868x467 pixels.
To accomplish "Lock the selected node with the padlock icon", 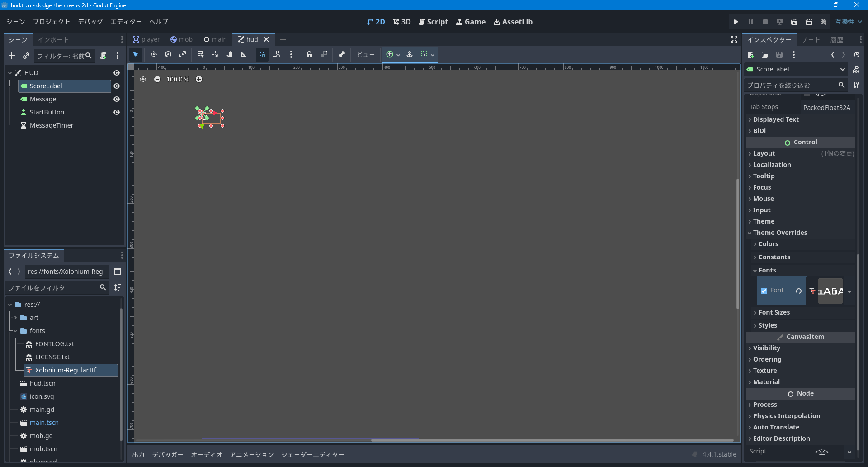I will click(x=309, y=55).
